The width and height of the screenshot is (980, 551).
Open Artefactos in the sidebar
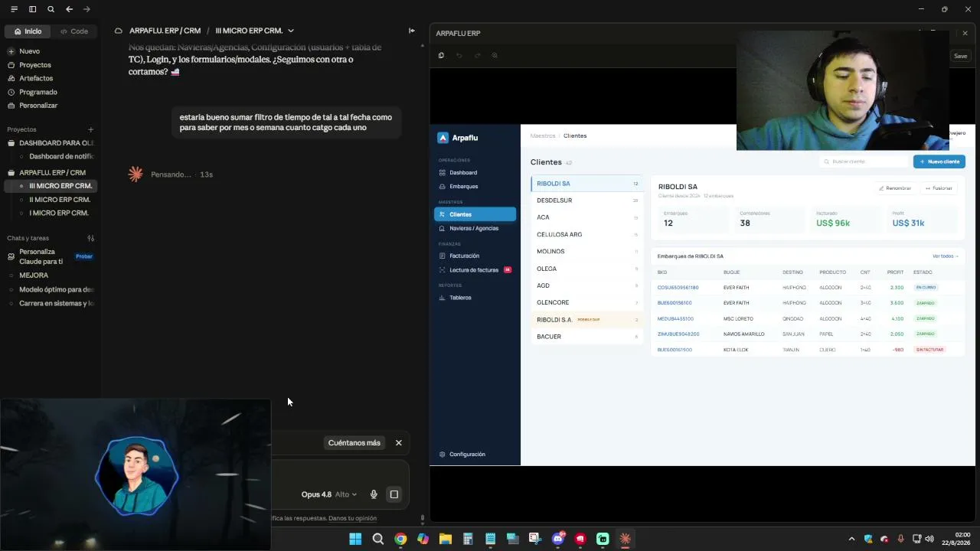pos(36,78)
